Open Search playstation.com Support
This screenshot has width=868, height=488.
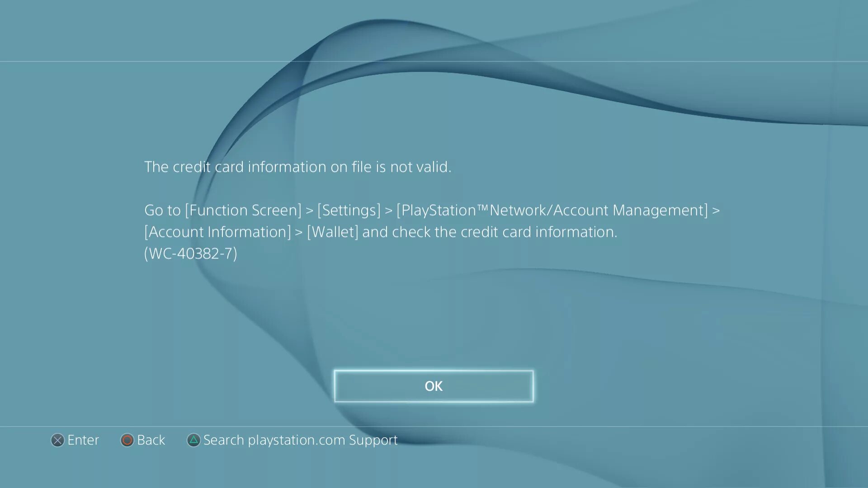coord(300,440)
